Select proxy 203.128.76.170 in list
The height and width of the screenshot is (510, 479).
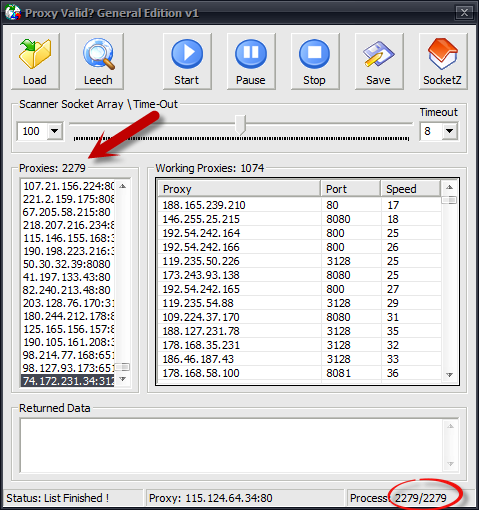[68, 303]
